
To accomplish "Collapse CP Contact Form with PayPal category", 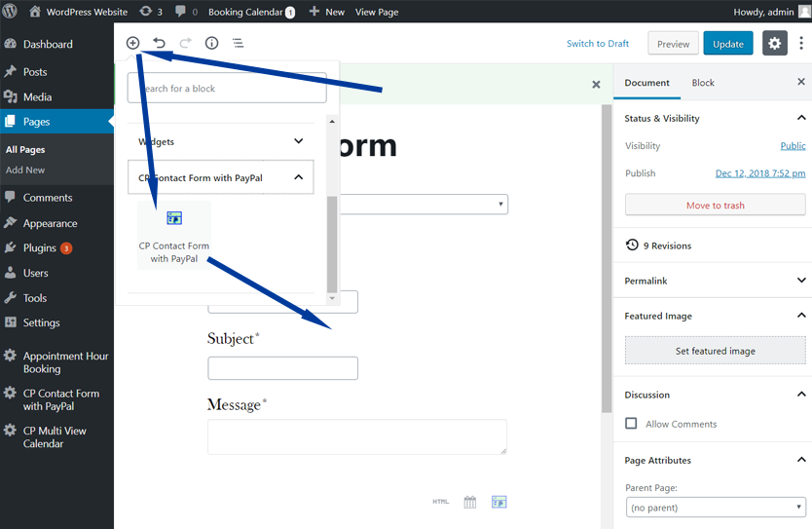I will point(221,177).
